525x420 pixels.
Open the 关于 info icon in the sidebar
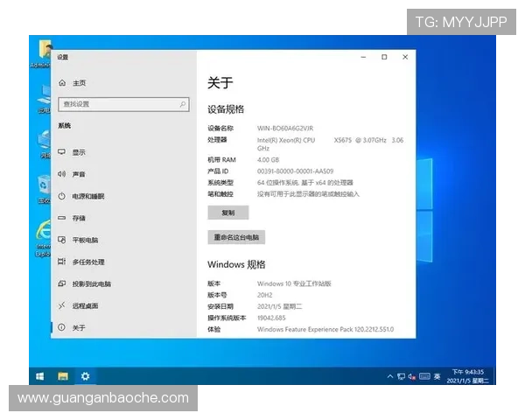tap(61, 327)
